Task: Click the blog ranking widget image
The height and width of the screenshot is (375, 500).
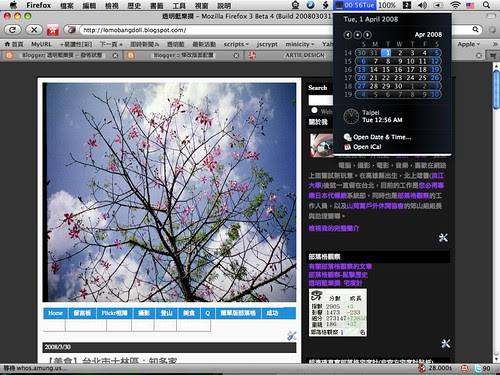Action: tap(338, 312)
